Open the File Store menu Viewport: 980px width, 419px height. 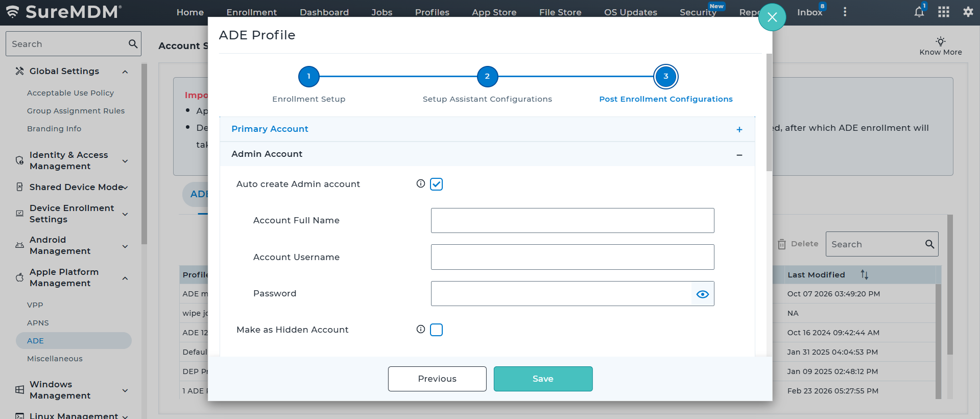pos(560,12)
